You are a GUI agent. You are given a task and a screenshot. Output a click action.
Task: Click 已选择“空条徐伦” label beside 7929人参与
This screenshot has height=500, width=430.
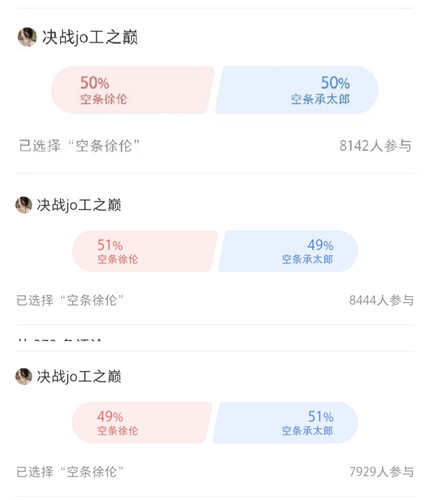pos(70,472)
